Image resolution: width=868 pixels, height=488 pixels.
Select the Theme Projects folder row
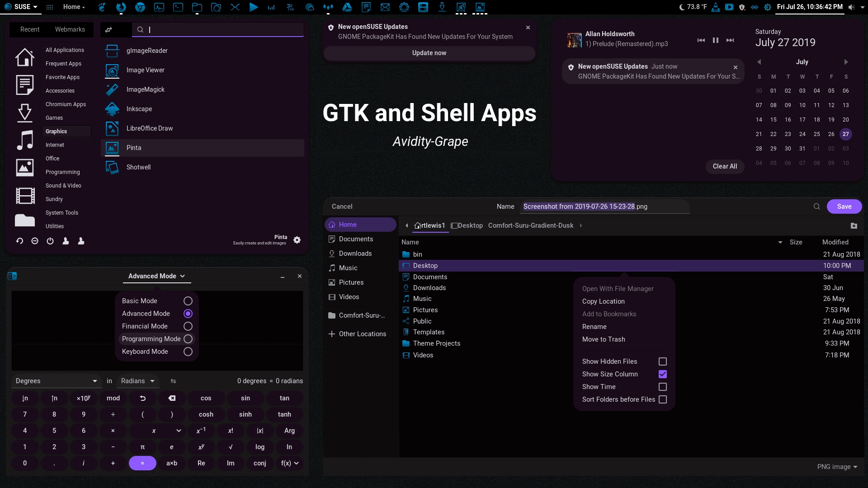tap(631, 343)
